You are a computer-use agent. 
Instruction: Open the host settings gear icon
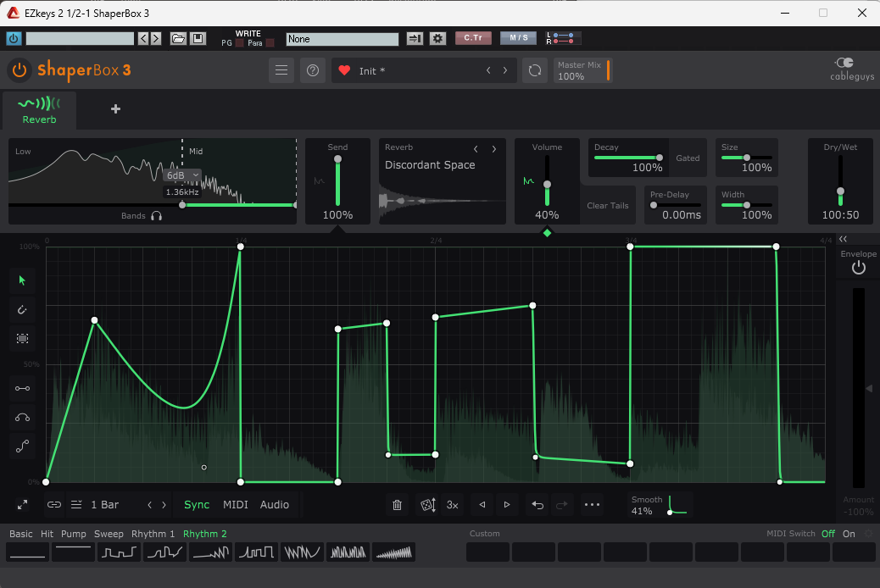coord(437,38)
